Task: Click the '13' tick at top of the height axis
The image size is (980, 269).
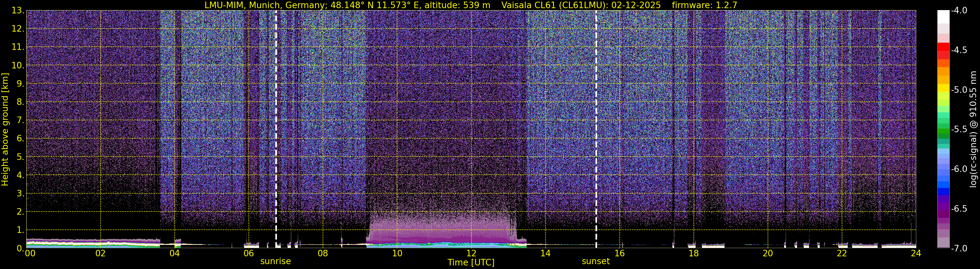Action: point(18,11)
